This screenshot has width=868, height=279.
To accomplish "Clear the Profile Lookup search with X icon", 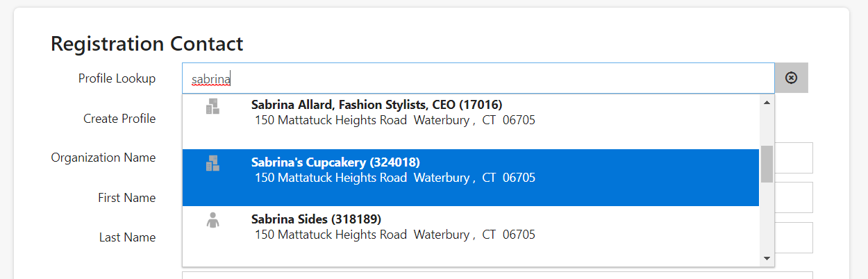I will 791,78.
